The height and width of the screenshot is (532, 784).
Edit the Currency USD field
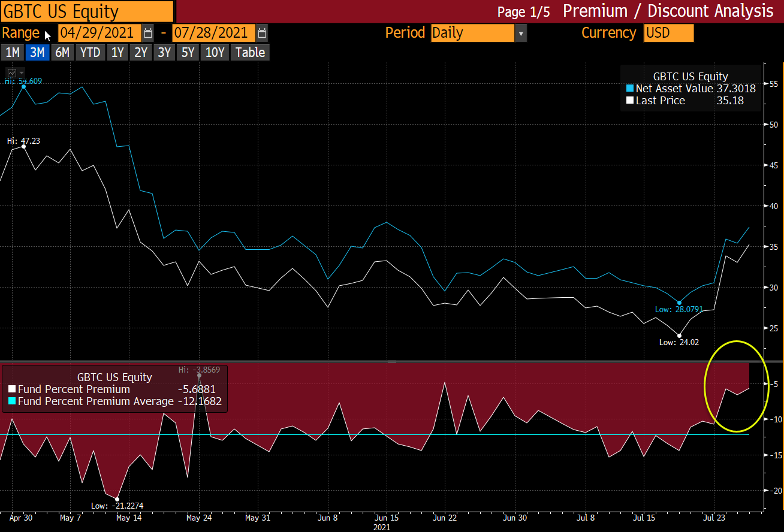coord(668,33)
